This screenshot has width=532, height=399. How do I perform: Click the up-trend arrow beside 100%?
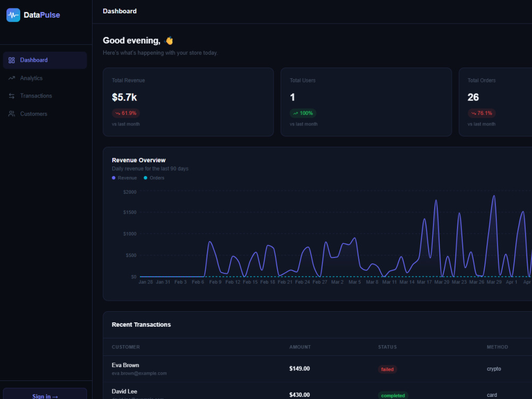click(x=295, y=113)
